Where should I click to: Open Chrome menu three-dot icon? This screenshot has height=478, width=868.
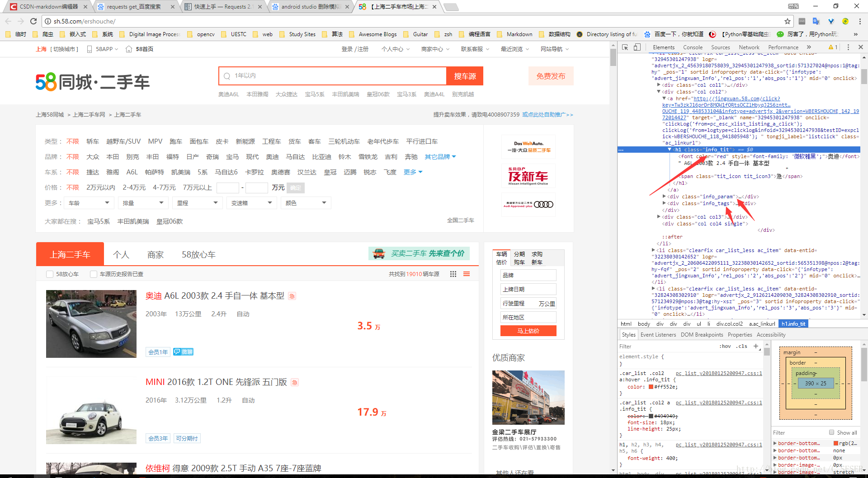click(860, 21)
